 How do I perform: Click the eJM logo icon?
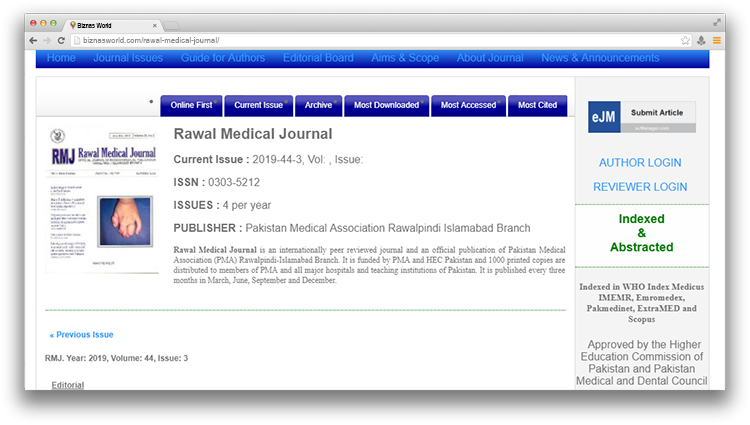[604, 117]
